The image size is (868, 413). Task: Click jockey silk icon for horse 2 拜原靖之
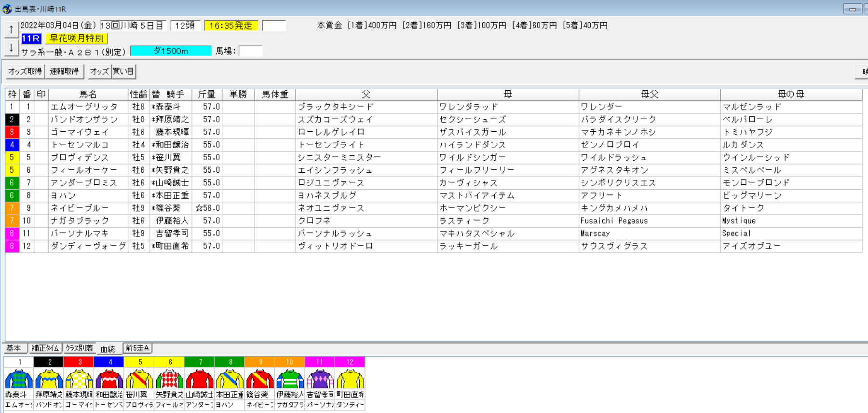[49, 379]
